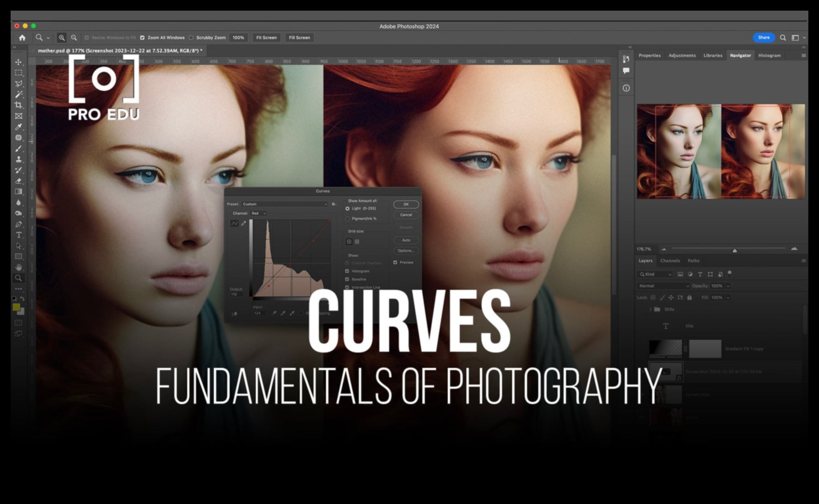Select the Crop tool
The height and width of the screenshot is (504, 819).
coord(19,105)
